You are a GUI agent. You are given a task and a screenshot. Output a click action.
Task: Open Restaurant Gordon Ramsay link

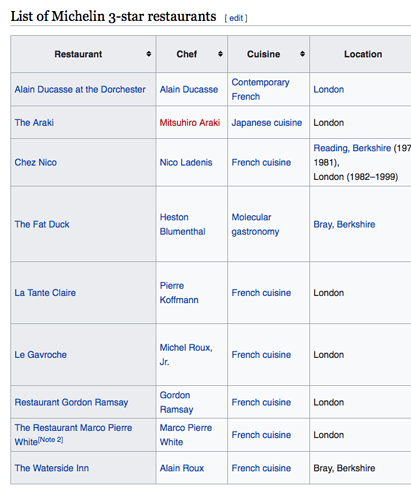click(71, 402)
